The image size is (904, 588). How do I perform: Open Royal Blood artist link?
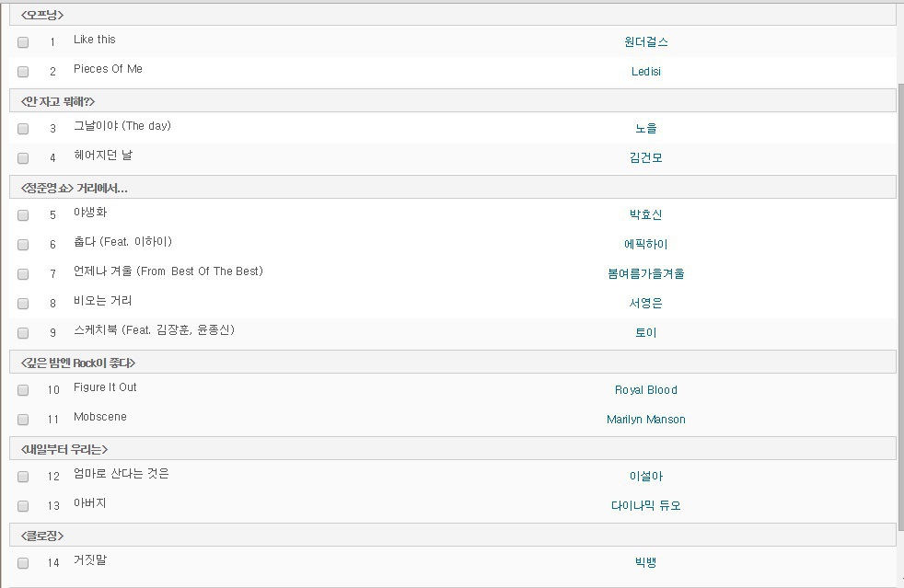[645, 390]
